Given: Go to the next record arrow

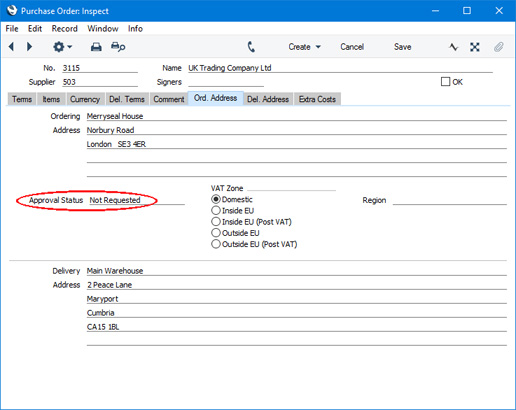Looking at the screenshot, I should (x=29, y=47).
